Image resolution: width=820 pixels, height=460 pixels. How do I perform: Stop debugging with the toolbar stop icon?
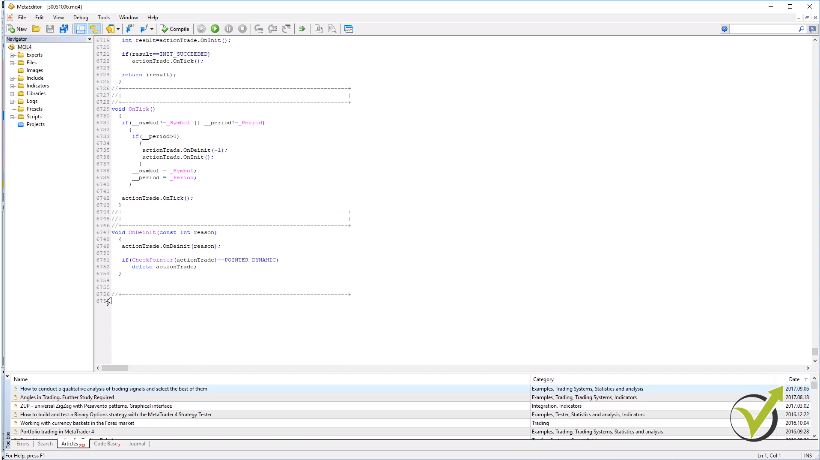243,29
